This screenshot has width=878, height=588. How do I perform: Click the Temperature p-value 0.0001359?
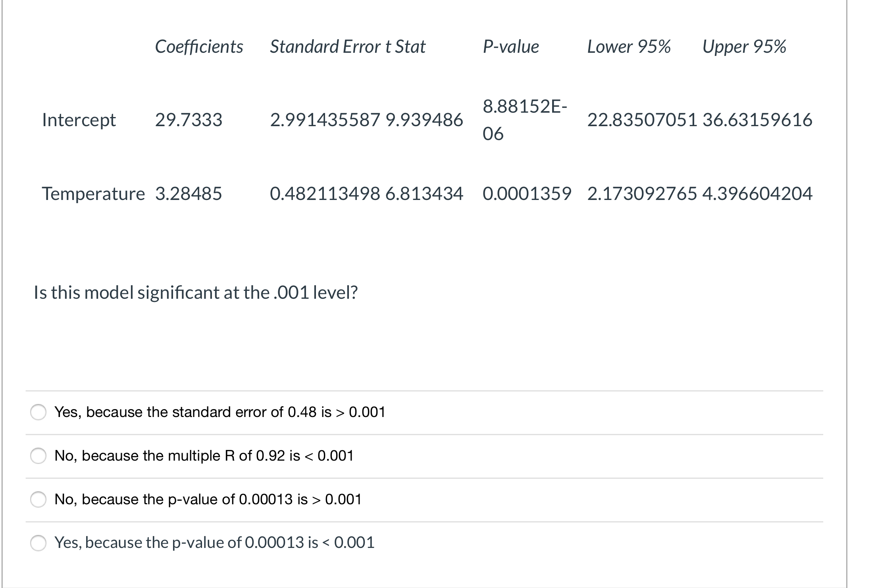[x=527, y=194]
